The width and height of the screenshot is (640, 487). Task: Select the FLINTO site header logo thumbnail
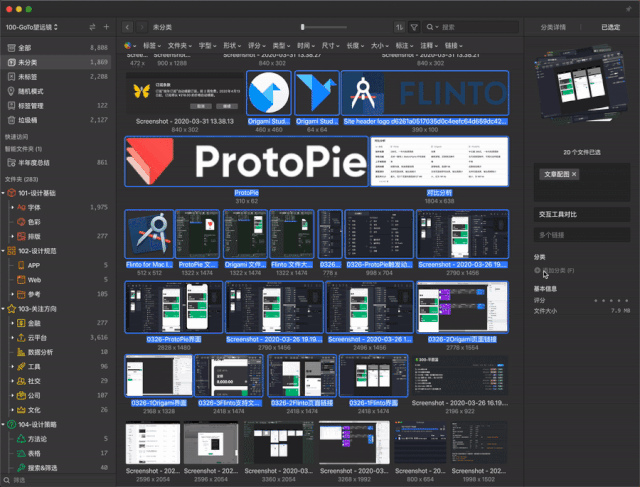[425, 93]
